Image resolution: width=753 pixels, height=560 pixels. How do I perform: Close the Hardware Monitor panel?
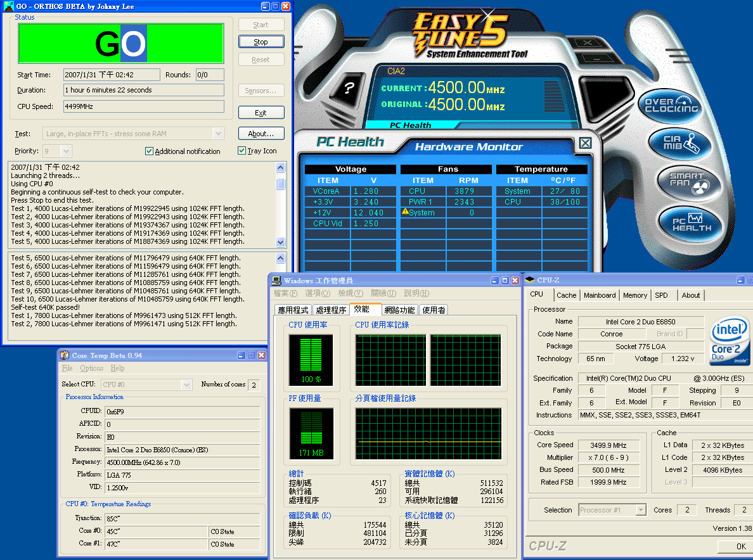tap(585, 143)
